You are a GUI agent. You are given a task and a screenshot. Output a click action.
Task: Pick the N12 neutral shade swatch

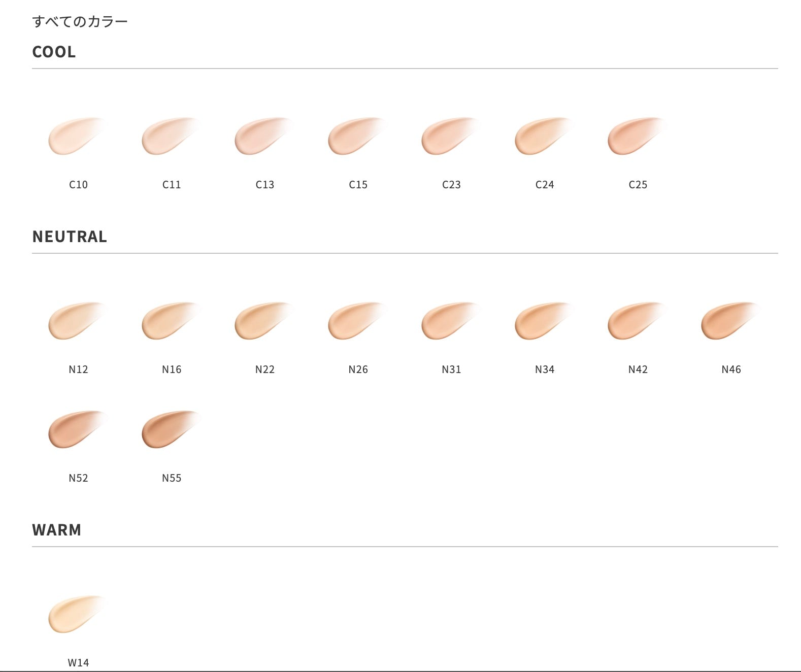(x=74, y=322)
